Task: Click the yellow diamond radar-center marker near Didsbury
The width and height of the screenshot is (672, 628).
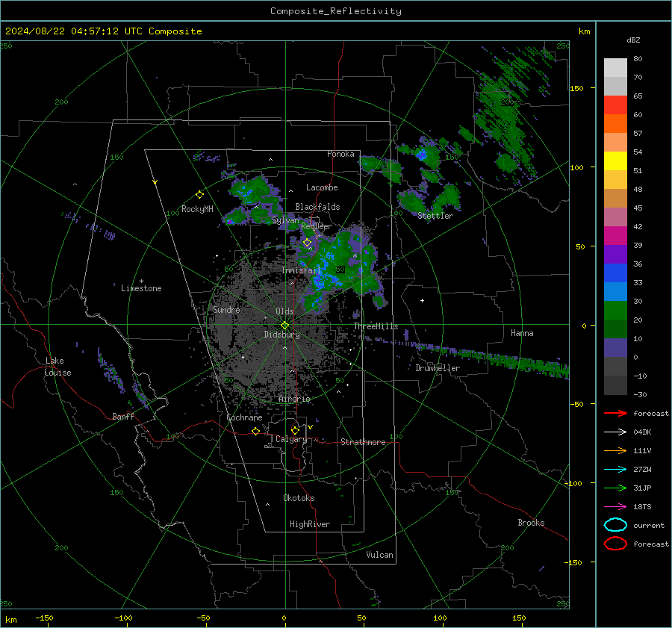Action: pos(284,326)
